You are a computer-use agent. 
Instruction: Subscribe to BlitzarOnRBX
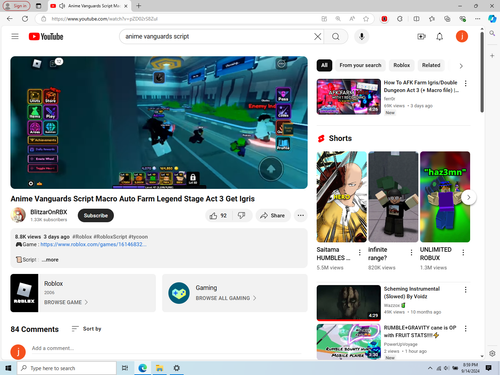pos(96,216)
